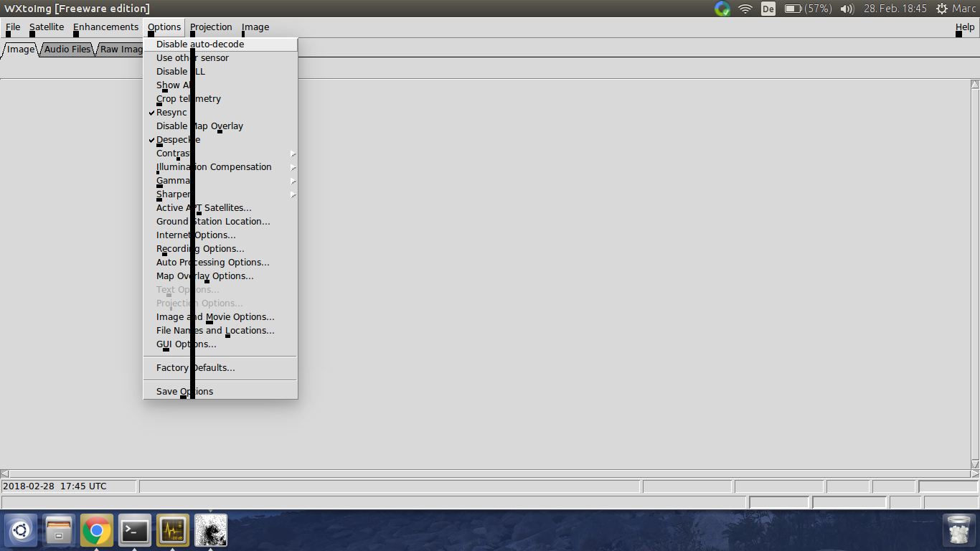Open the sound volume indicator
Screen dimensions: 980x551
[x=847, y=9]
